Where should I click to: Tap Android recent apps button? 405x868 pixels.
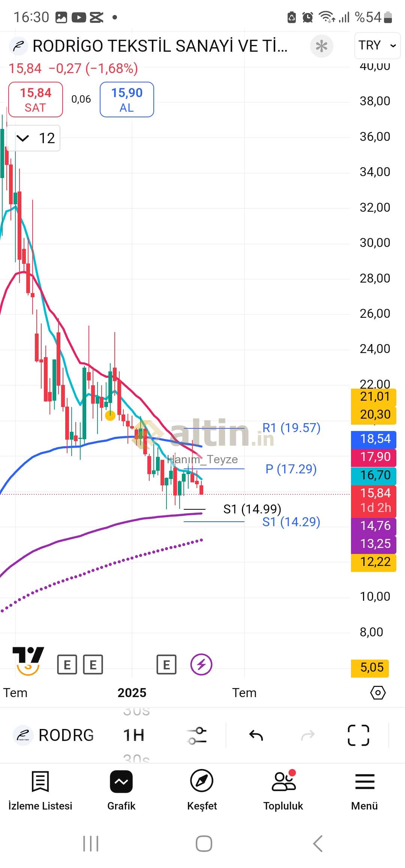(91, 844)
